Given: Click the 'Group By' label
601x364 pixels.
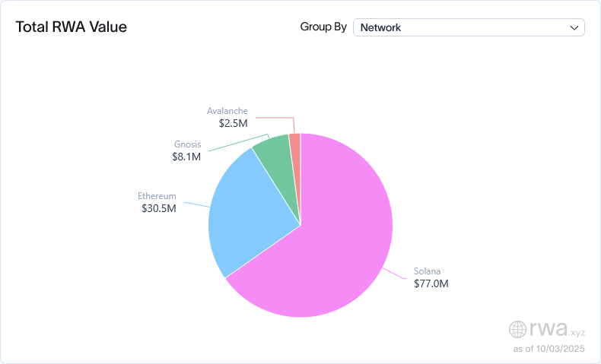Looking at the screenshot, I should [323, 27].
